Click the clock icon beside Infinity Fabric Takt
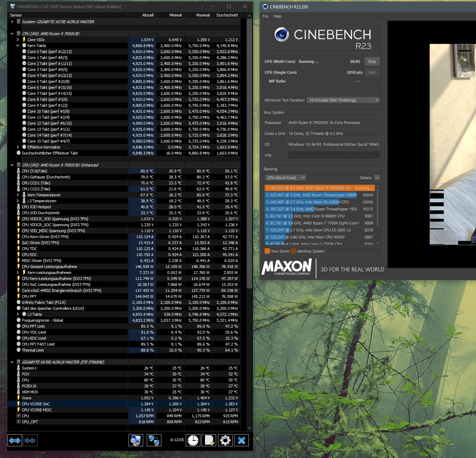This screenshot has height=458, width=476. [19, 302]
